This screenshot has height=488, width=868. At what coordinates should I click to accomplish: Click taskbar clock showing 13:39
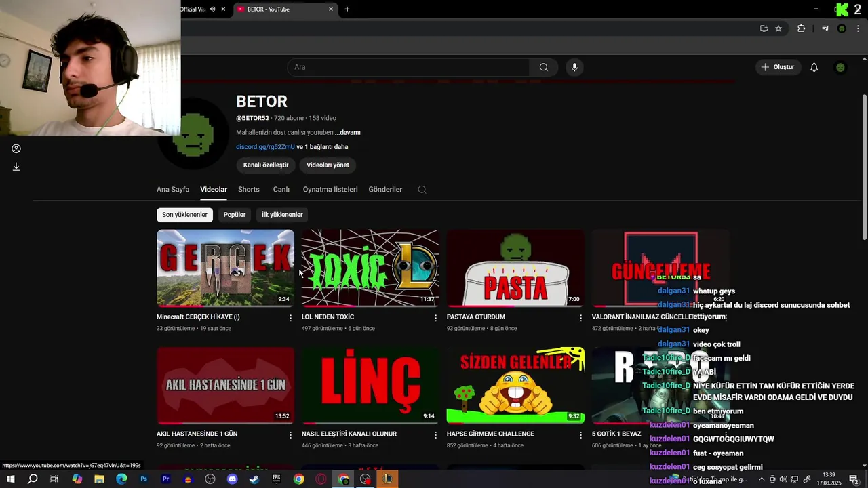click(829, 479)
